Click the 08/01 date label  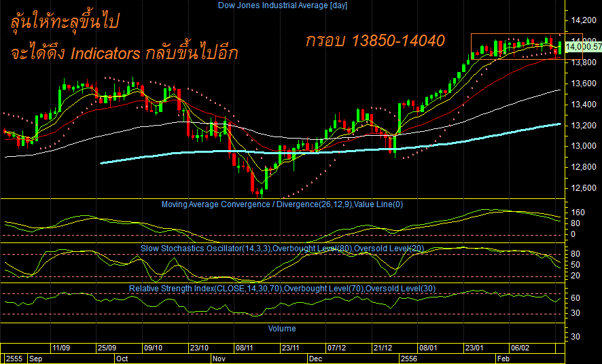(429, 348)
